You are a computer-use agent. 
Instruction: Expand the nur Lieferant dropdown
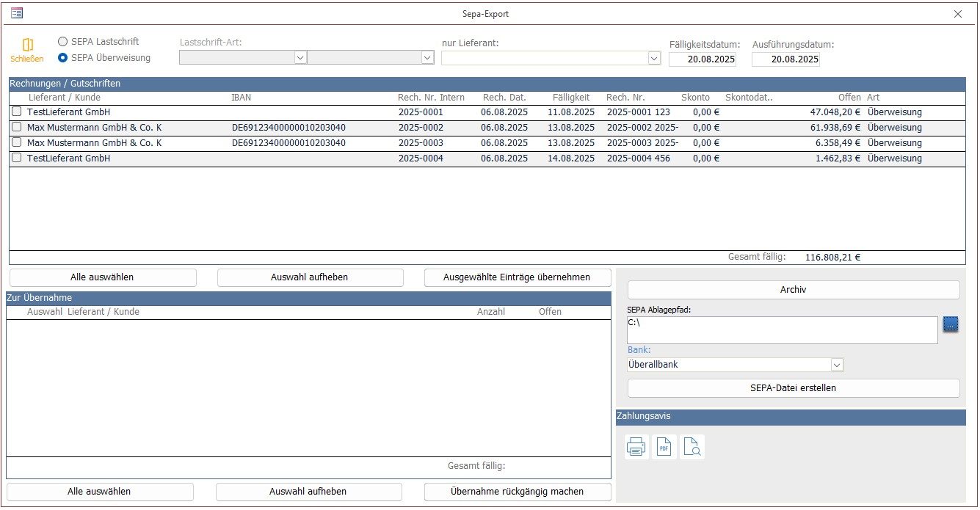coord(654,58)
